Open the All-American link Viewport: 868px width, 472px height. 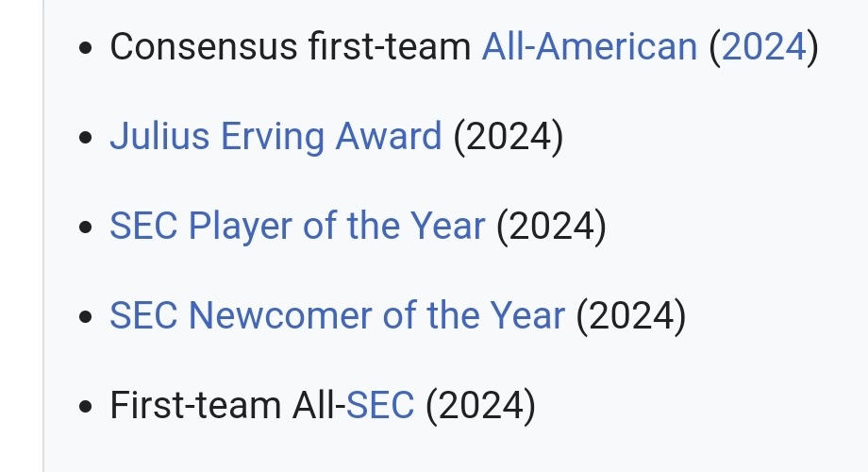(589, 46)
